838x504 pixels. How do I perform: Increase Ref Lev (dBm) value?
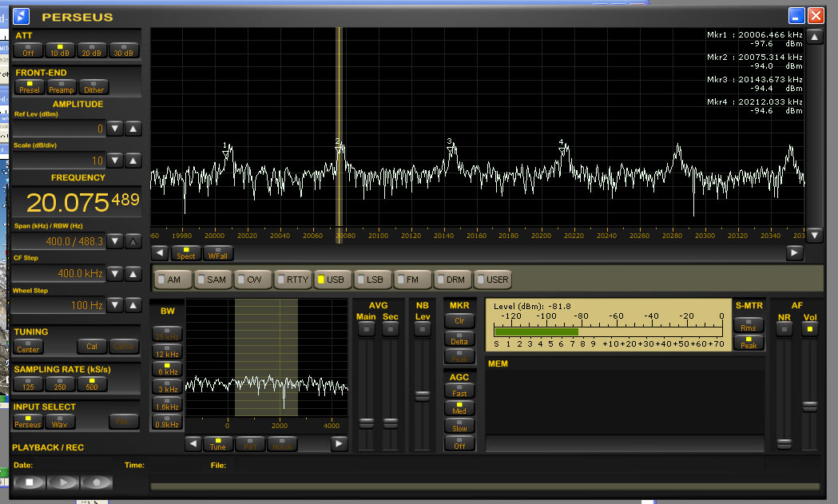(x=133, y=129)
